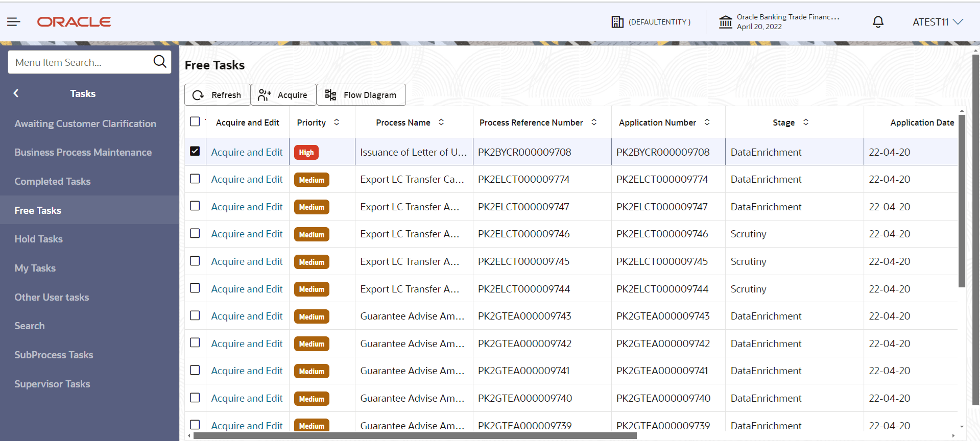
Task: Click the menu search magnifier icon
Action: click(160, 62)
